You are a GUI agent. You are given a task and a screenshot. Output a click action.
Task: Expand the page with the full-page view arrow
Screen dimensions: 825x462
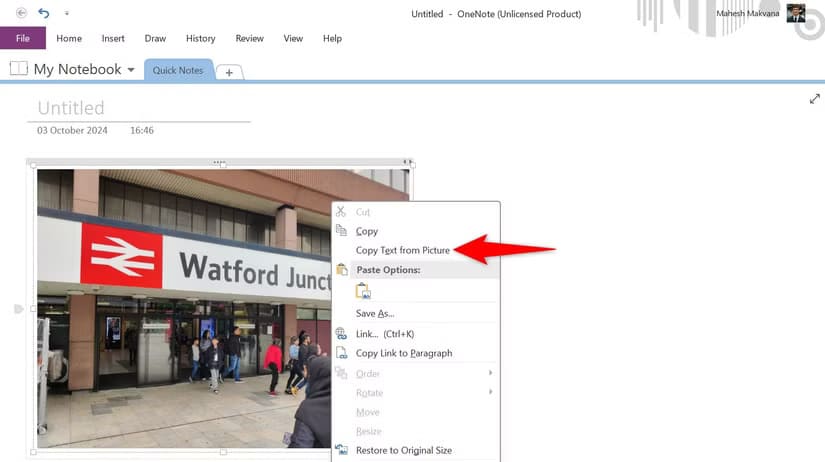(814, 99)
